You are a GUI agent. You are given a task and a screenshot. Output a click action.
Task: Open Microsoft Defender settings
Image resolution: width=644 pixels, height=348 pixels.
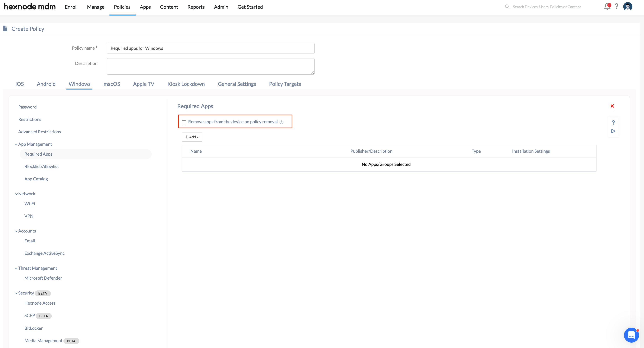click(43, 278)
